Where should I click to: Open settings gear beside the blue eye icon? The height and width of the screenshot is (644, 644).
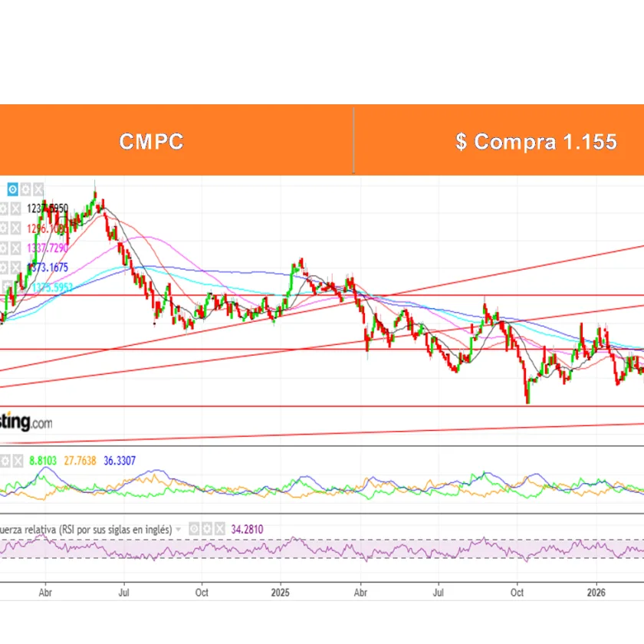[25, 188]
